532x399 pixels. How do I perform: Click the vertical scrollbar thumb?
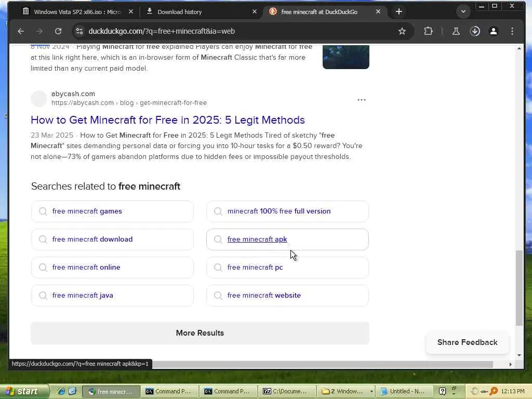pyautogui.click(x=519, y=288)
